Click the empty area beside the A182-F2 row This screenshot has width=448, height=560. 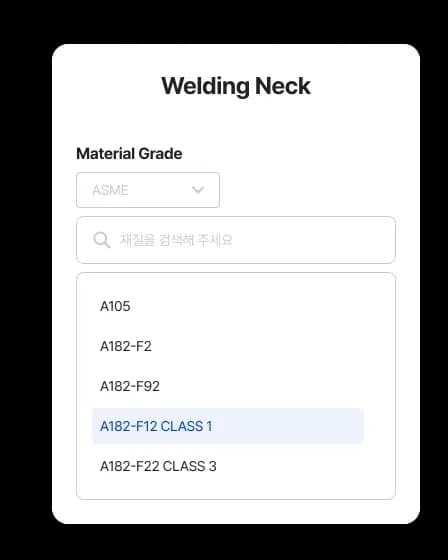(x=257, y=346)
